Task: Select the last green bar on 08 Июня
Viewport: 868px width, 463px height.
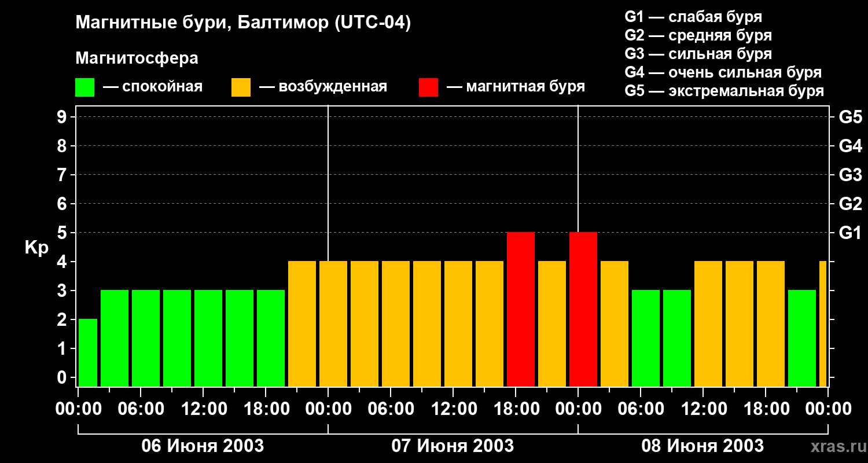Action: pos(802,338)
